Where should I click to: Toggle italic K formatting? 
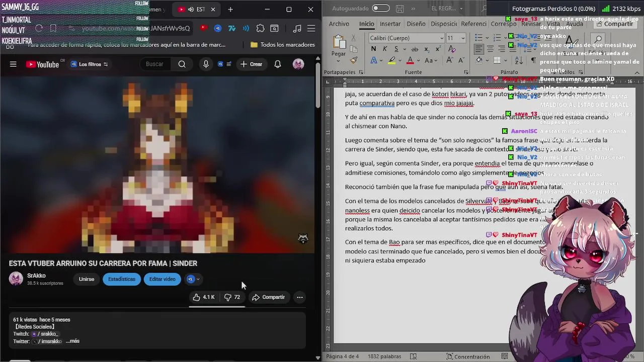tap(385, 49)
